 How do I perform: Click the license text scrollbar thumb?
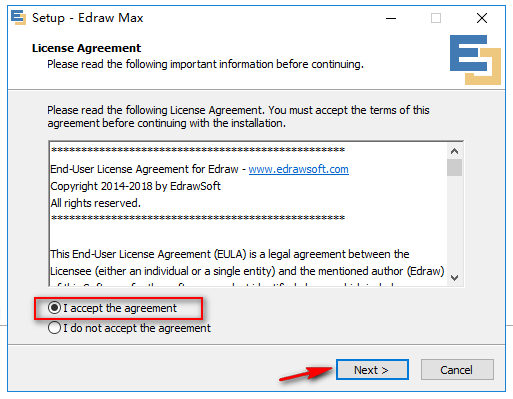click(x=454, y=167)
